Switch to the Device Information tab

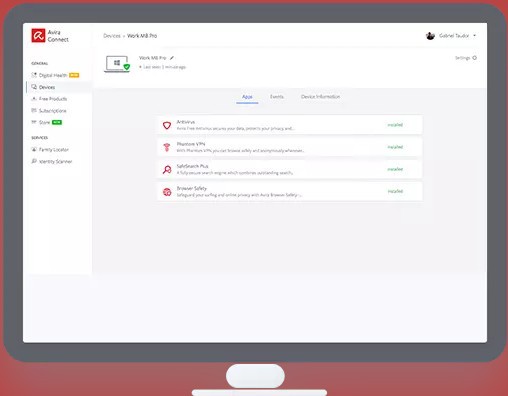pyautogui.click(x=320, y=97)
